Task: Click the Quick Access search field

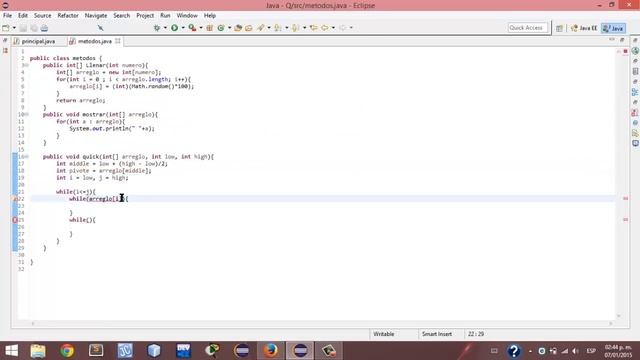Action: coord(527,28)
